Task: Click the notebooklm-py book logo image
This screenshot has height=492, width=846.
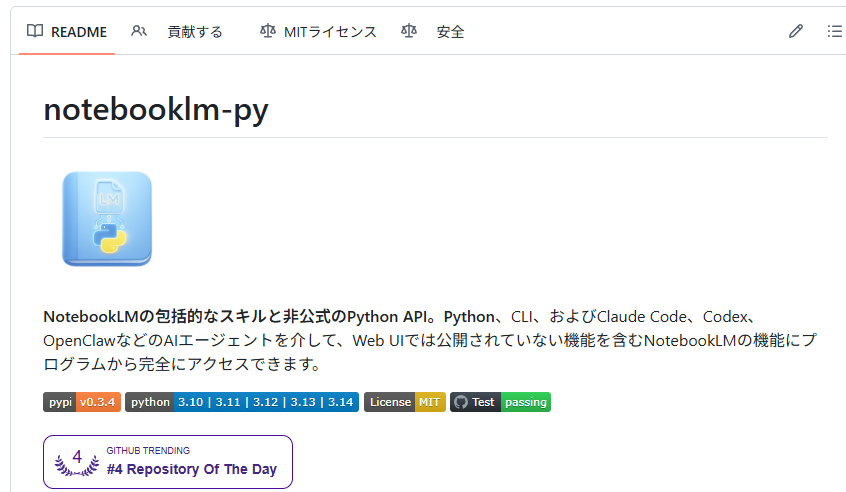Action: click(107, 219)
